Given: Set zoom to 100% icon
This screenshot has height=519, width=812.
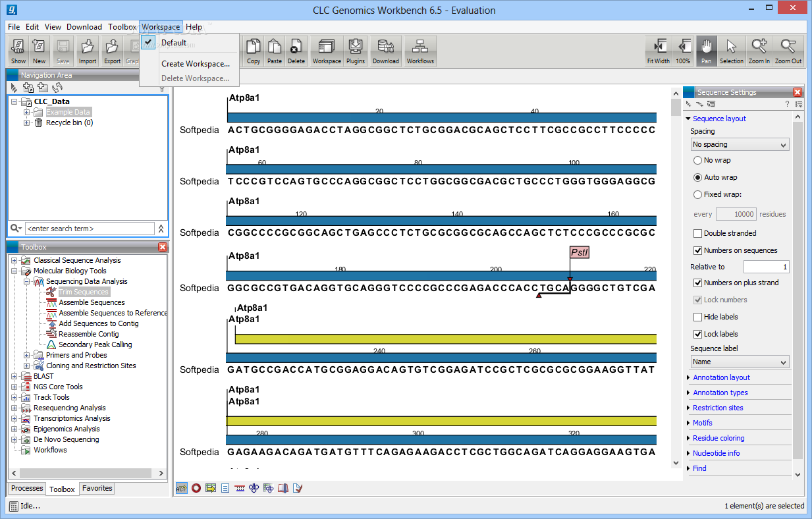Looking at the screenshot, I should pos(683,51).
